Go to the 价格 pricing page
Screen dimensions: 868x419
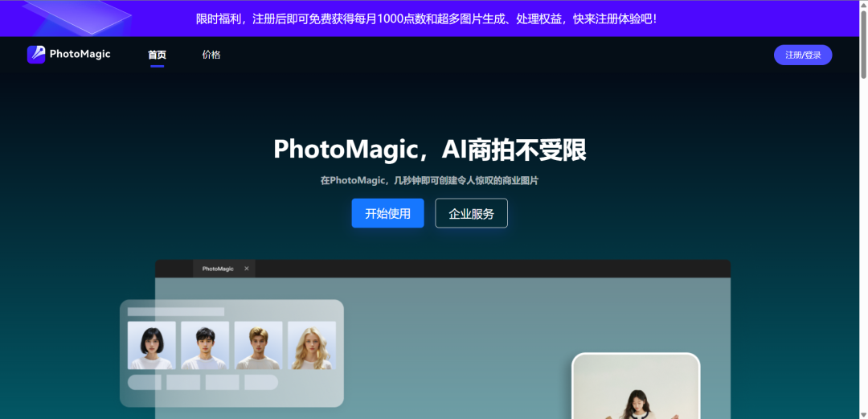[x=211, y=55]
